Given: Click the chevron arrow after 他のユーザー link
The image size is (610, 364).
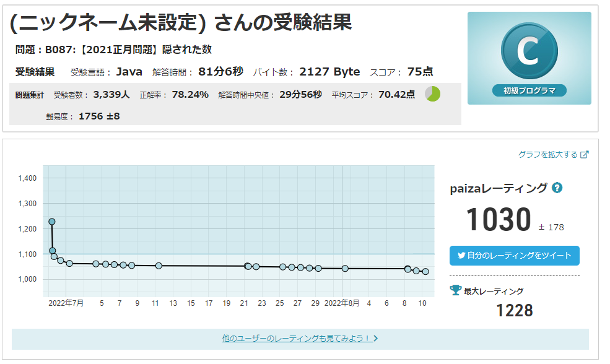Looking at the screenshot, I should point(375,339).
